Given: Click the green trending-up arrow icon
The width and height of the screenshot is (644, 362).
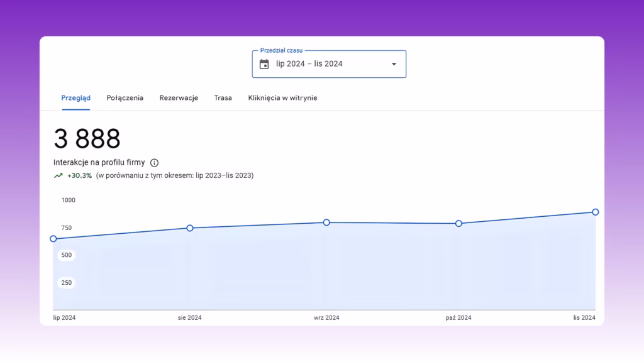Looking at the screenshot, I should click(x=58, y=176).
